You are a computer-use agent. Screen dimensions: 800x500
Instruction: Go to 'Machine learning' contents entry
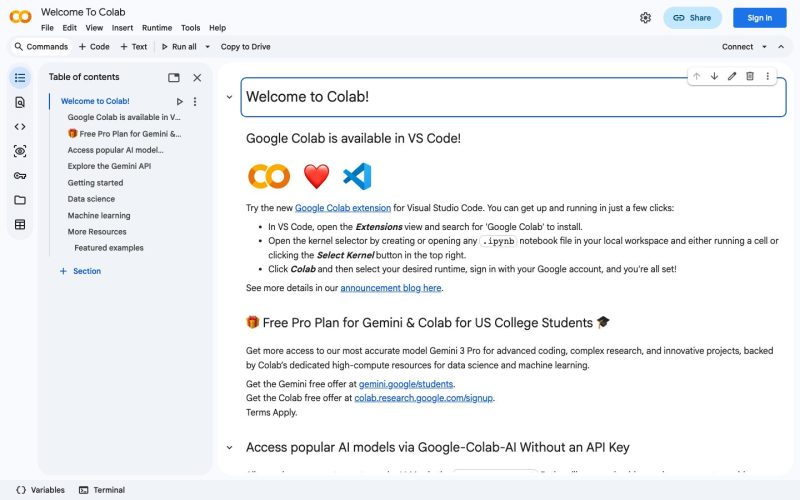[x=99, y=215]
